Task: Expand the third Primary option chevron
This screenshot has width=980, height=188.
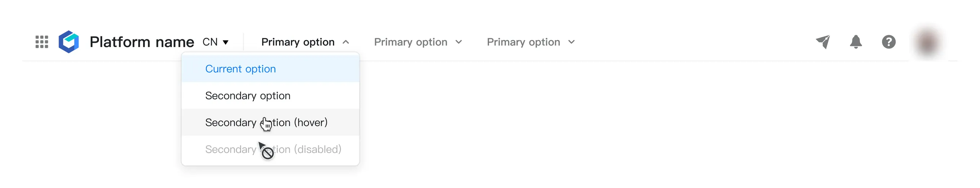Action: coord(572,42)
